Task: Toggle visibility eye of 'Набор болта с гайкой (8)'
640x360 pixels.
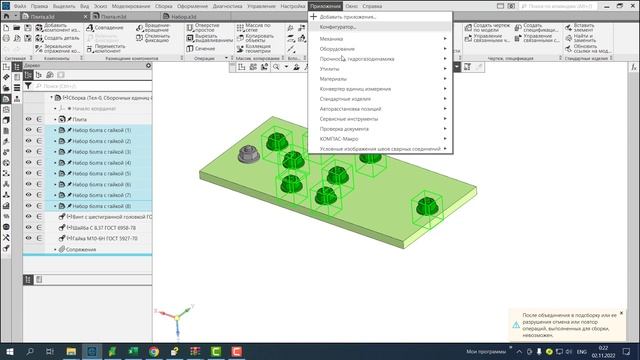Action: pos(28,206)
